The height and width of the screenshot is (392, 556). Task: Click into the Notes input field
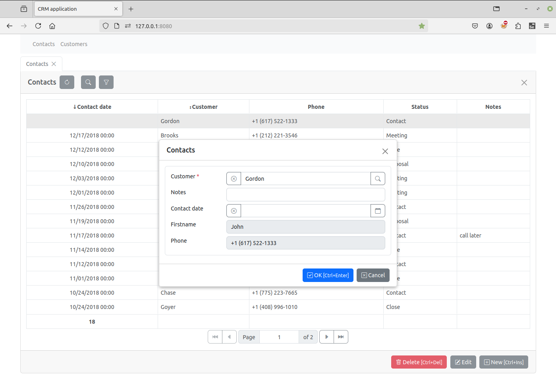(x=305, y=195)
